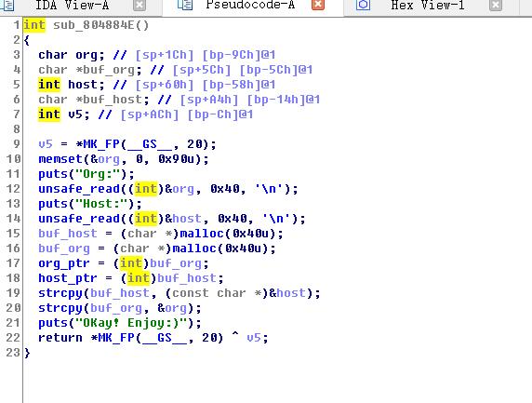Click the Hex View-1 tab icon
532x403 pixels.
363,5
